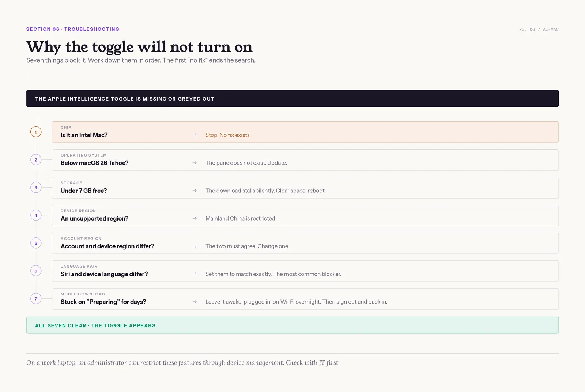This screenshot has width=585, height=392.
Task: Click arrow beside 'Under 7 GB free?'
Action: tap(195, 191)
